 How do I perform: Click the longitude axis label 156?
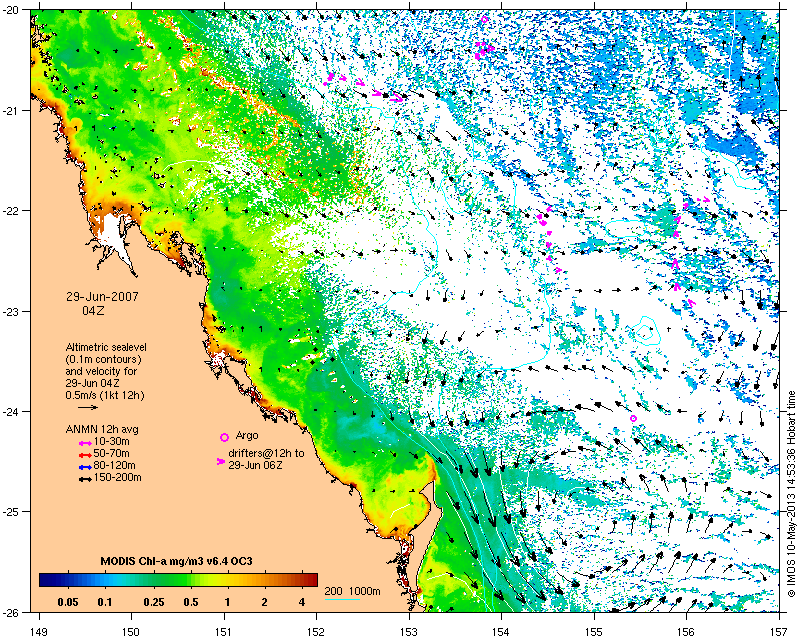click(x=687, y=632)
